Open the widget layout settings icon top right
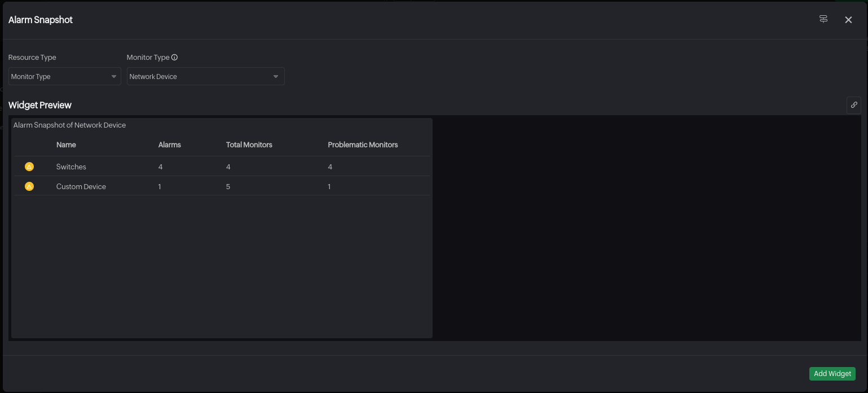This screenshot has height=393, width=868. click(x=823, y=19)
